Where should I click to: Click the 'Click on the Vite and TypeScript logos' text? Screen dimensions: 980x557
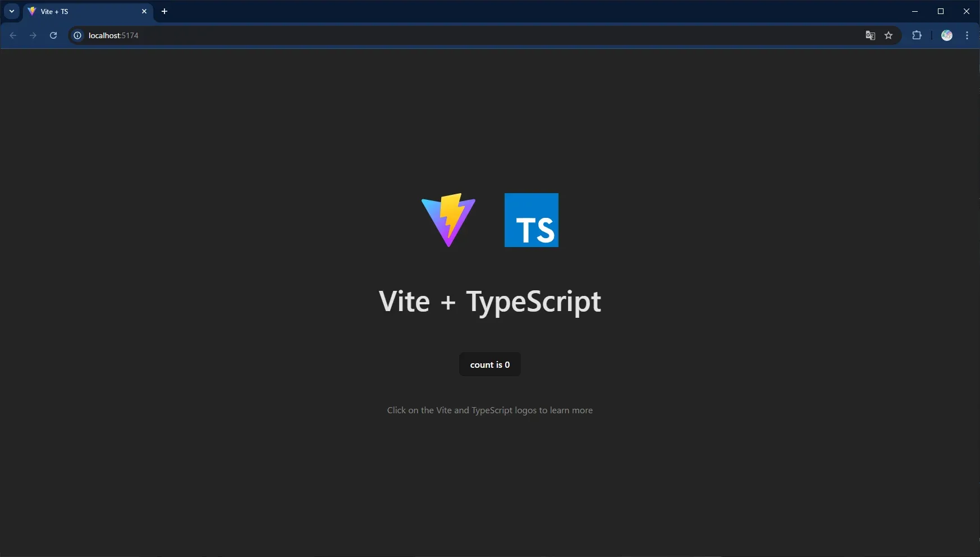tap(490, 410)
